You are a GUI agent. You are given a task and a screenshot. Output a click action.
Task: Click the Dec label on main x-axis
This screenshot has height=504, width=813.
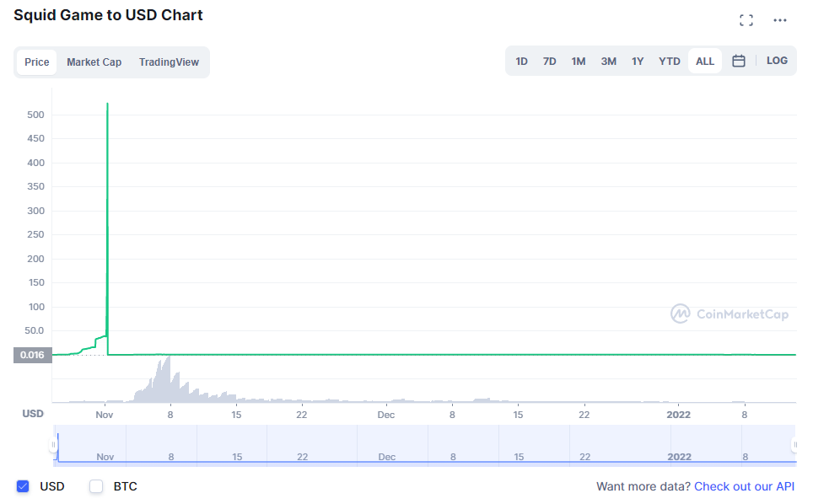[x=386, y=415]
